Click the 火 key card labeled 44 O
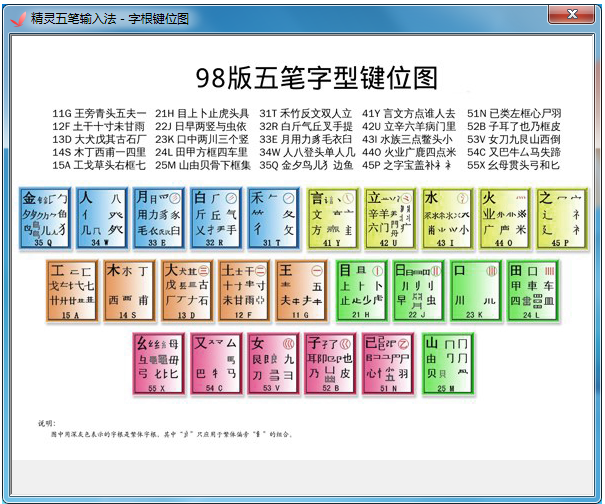 click(505, 219)
